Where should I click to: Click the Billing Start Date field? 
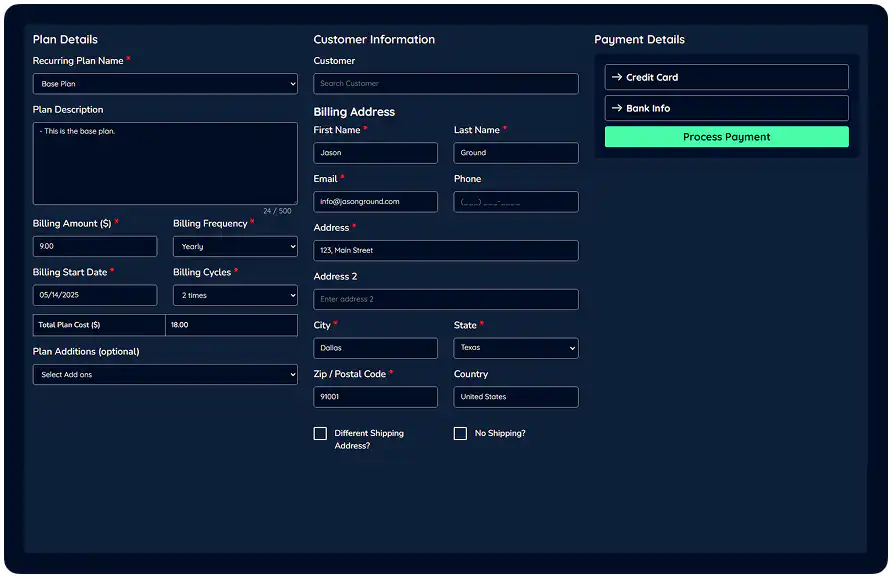(x=94, y=295)
